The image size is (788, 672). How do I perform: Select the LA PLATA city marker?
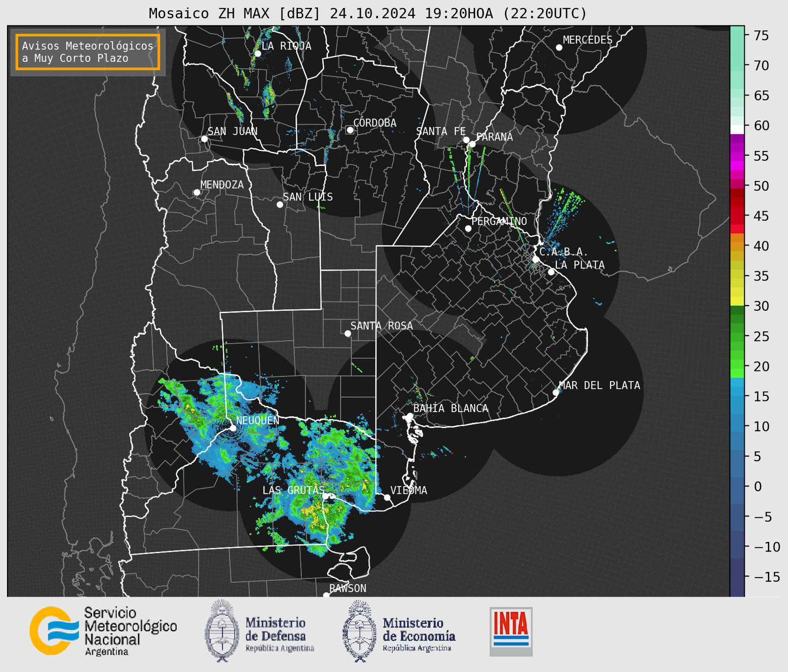tap(551, 272)
